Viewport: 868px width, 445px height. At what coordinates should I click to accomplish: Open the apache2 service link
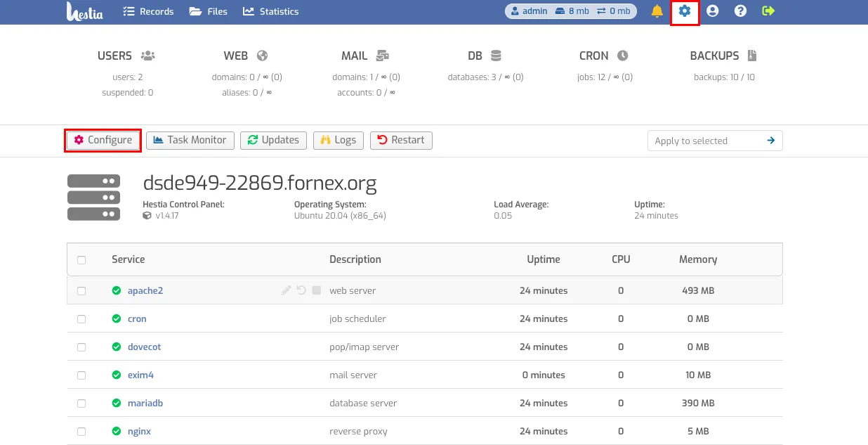[x=145, y=290]
